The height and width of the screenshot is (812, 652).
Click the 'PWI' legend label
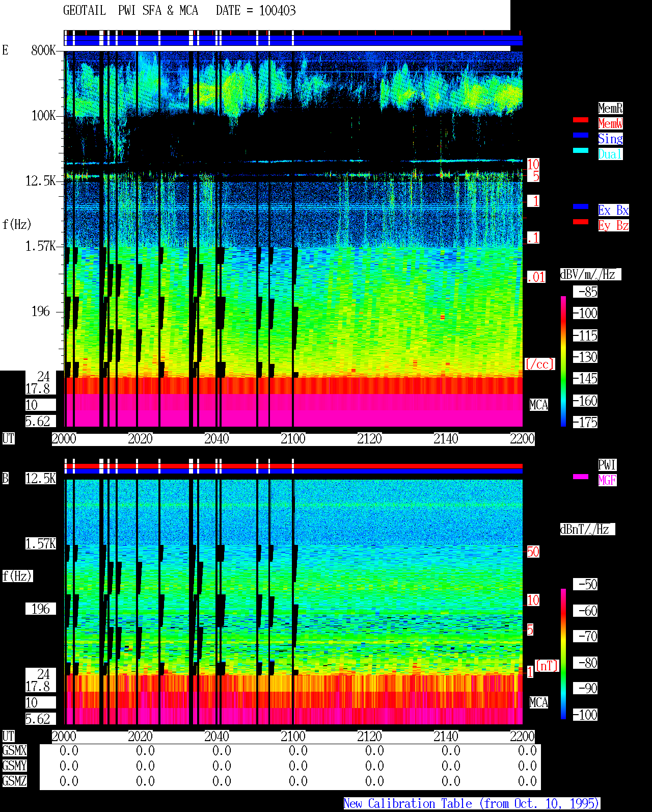tap(607, 465)
